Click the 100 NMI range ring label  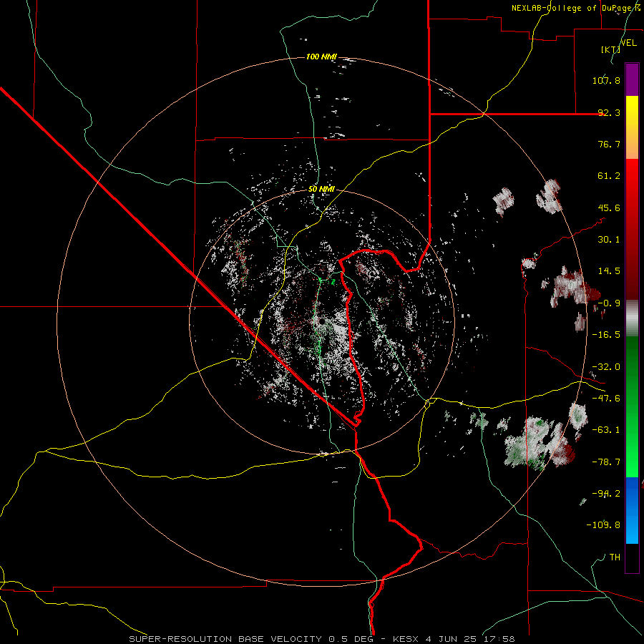pyautogui.click(x=321, y=57)
